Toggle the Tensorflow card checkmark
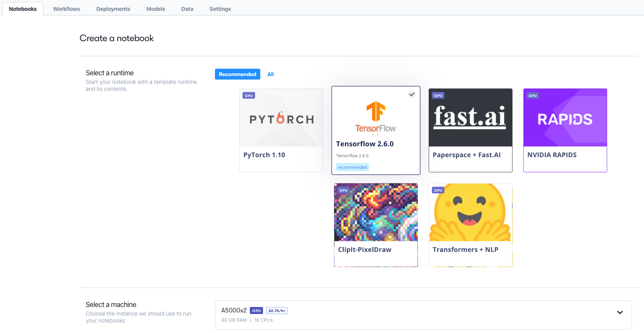Viewport: 644px width, 333px height. click(412, 94)
